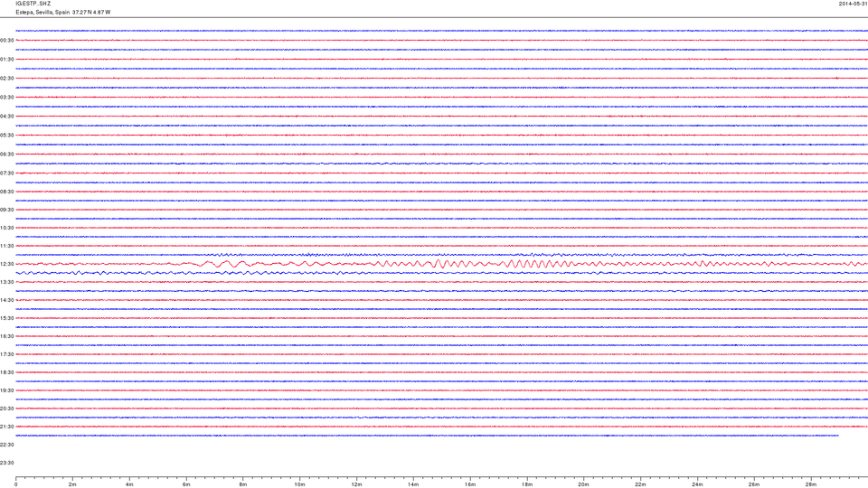868x488 pixels.
Task: Click the 0 tick on time axis
Action: pos(16,484)
